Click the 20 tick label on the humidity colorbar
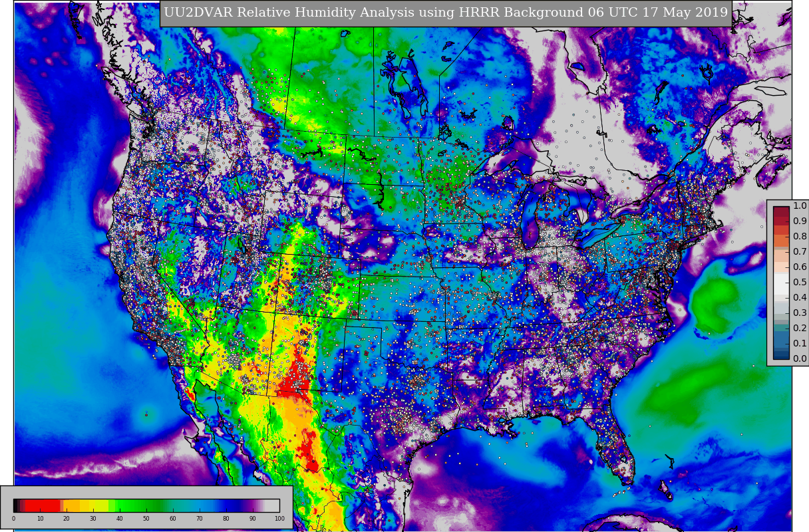 coord(67,519)
